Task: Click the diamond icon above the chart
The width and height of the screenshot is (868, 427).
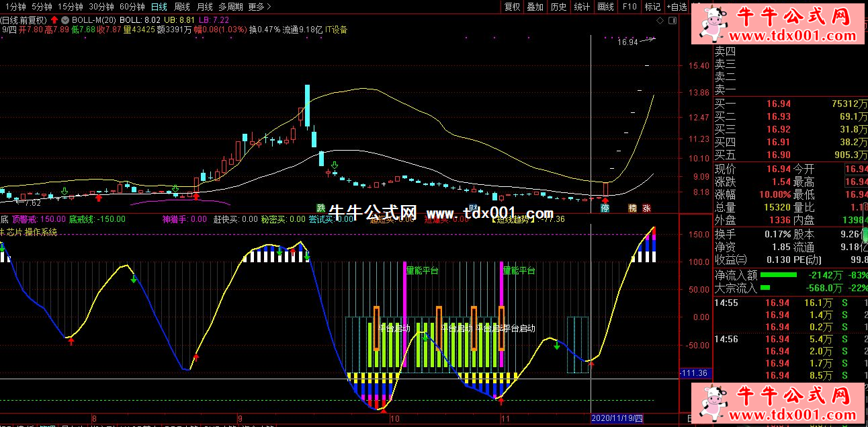Action: pyautogui.click(x=661, y=20)
